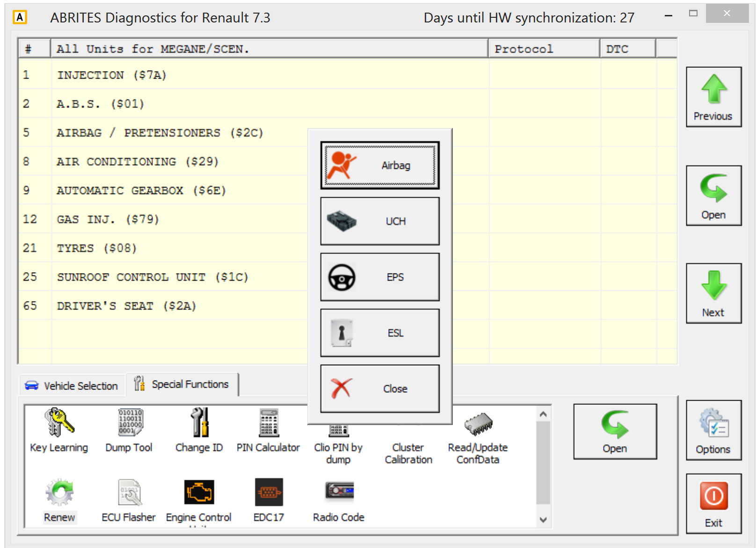
Task: Switch to the Special Functions tab
Action: pyautogui.click(x=182, y=384)
